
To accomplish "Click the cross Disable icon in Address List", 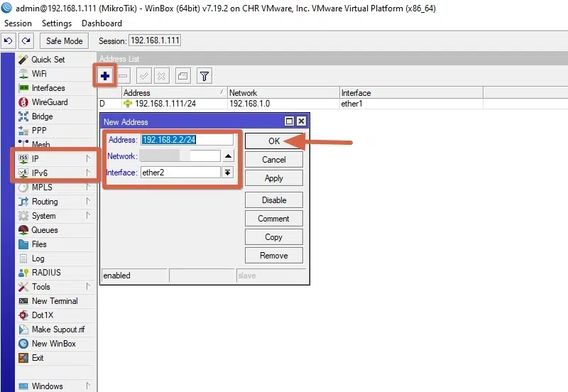I will [x=162, y=76].
